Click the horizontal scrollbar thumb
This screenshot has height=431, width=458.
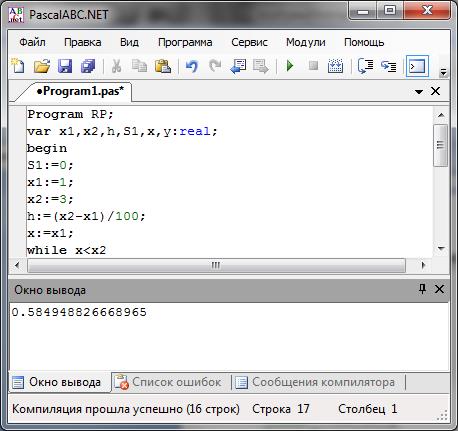pyautogui.click(x=216, y=266)
